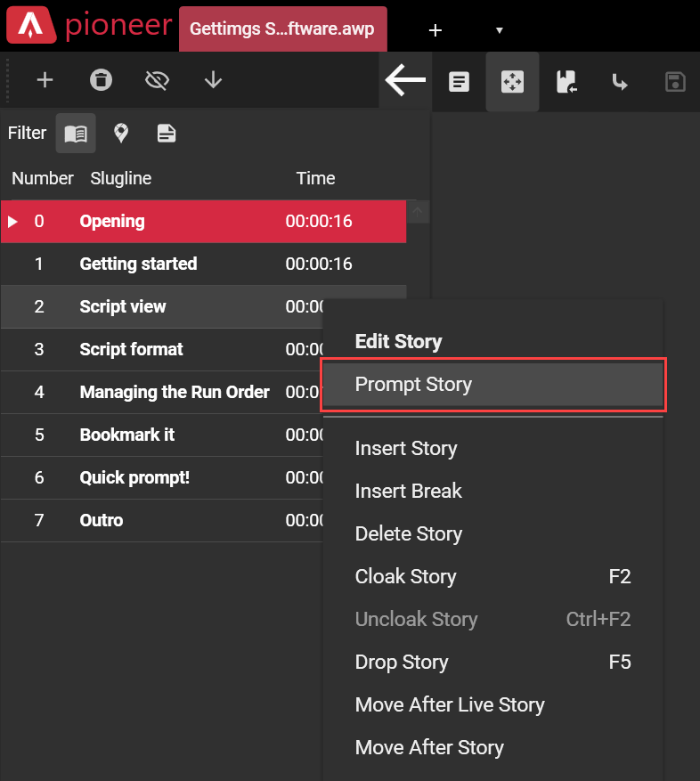
Task: Click the save disk icon
Action: (x=674, y=82)
